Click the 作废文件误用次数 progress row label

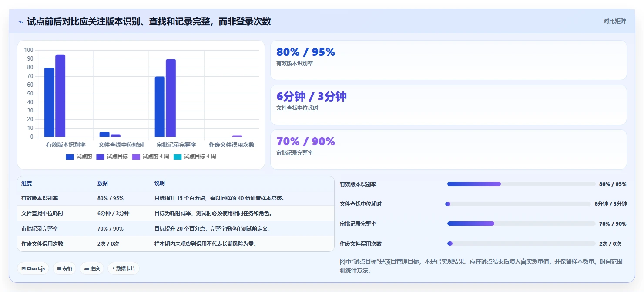coord(361,244)
